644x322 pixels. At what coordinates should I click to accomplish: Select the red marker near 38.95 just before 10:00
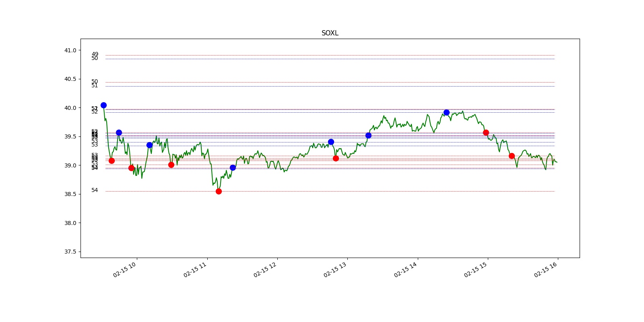131,168
